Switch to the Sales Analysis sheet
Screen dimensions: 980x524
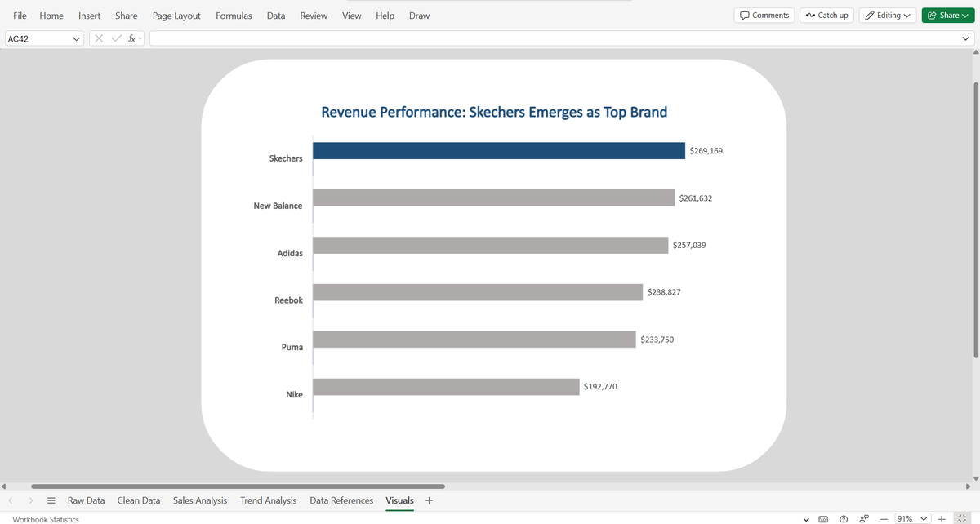[x=200, y=500]
